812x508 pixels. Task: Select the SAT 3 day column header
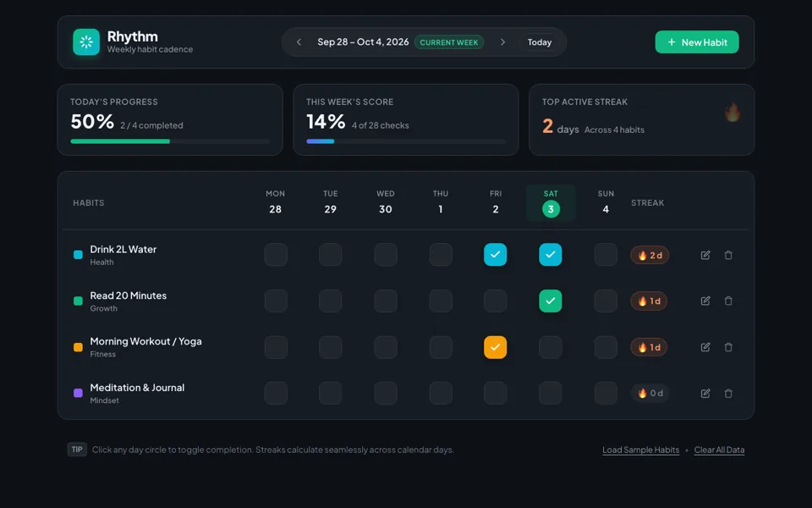(x=551, y=202)
